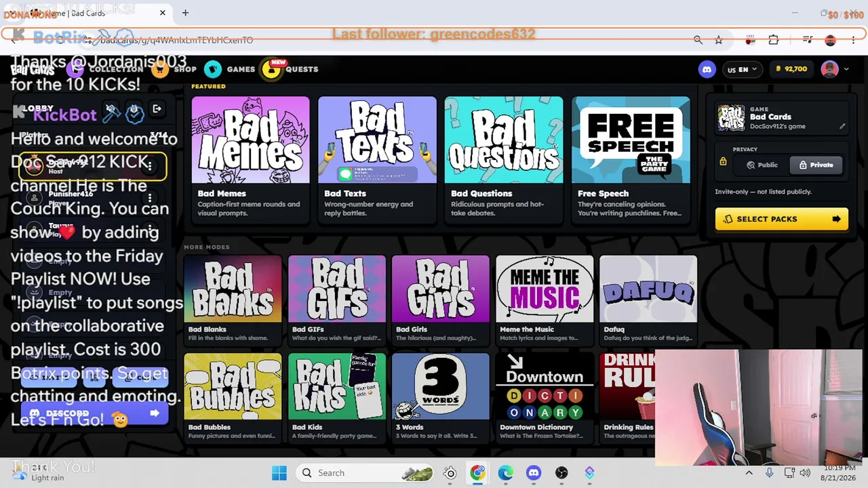Set game privacy to Private

click(x=816, y=165)
